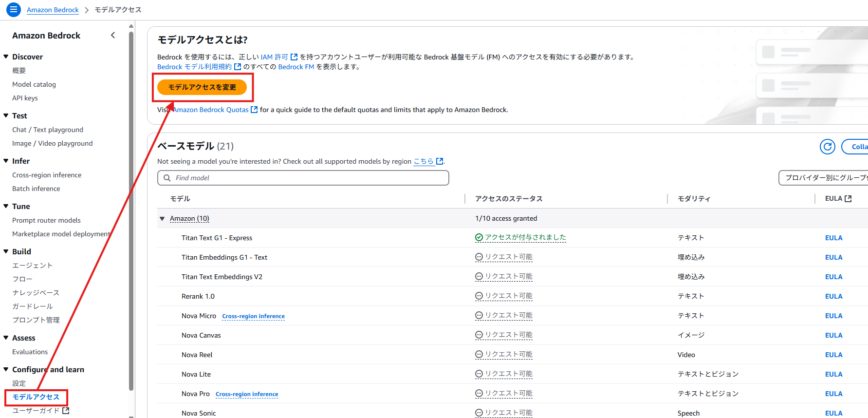Click the external link icon beside Bedrock モデル利用規約
Screen dimensions: 868x418
coord(238,67)
